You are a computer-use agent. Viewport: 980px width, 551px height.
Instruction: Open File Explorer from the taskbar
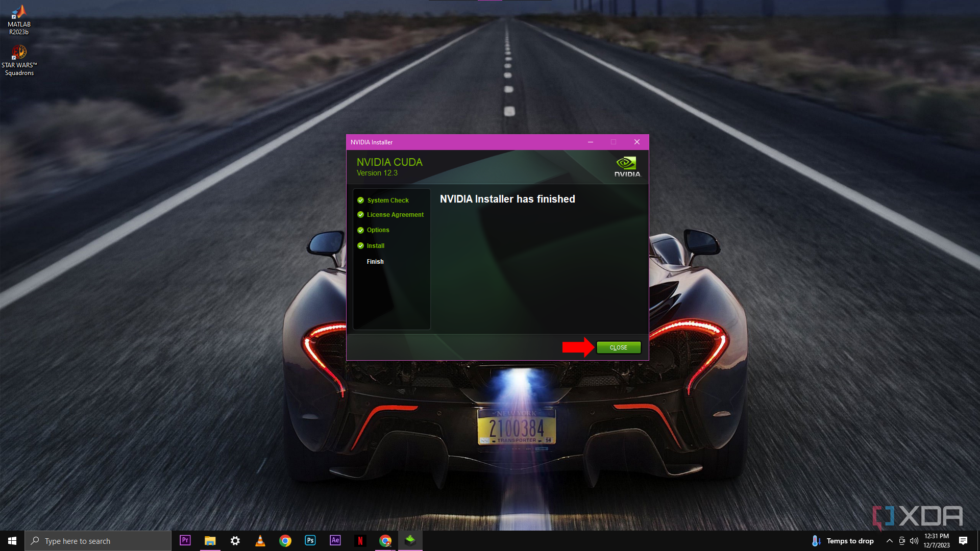pos(210,540)
